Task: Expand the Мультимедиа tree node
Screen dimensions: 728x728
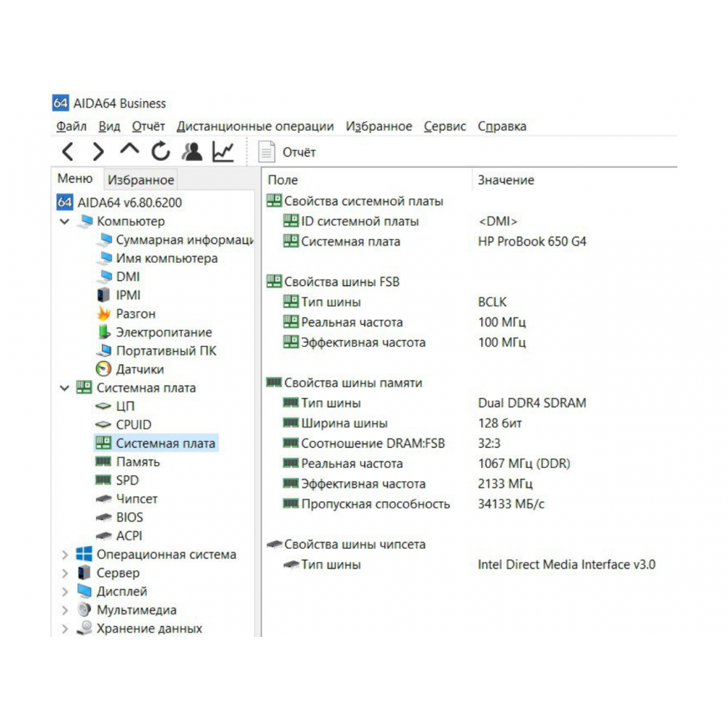Action: (65, 610)
